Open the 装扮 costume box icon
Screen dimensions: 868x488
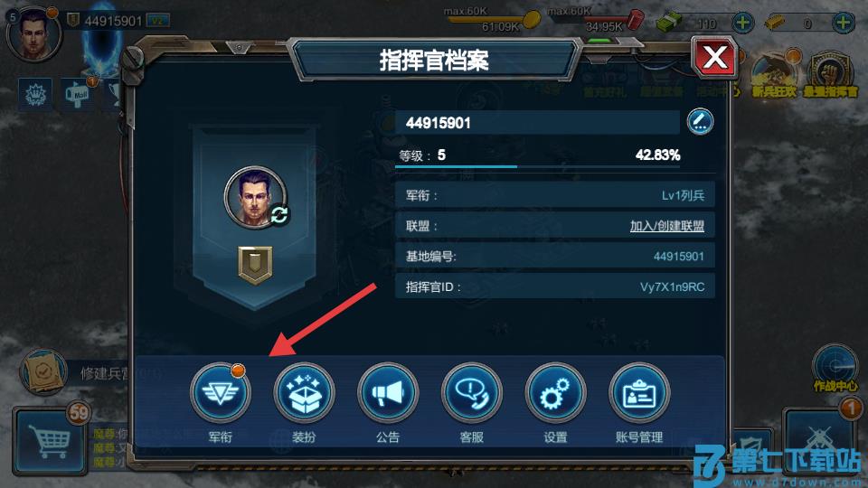[304, 393]
